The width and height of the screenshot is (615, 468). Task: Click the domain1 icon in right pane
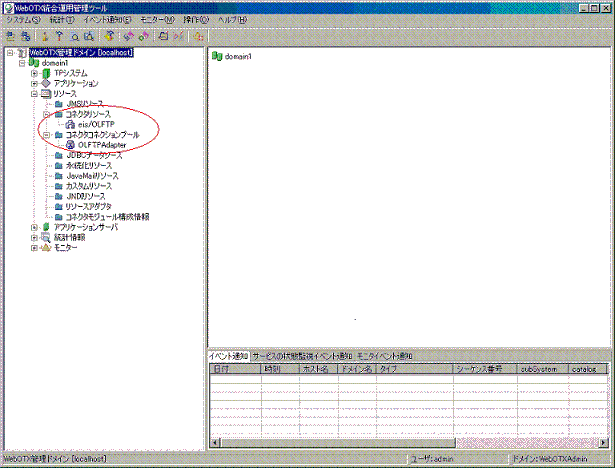(x=216, y=56)
